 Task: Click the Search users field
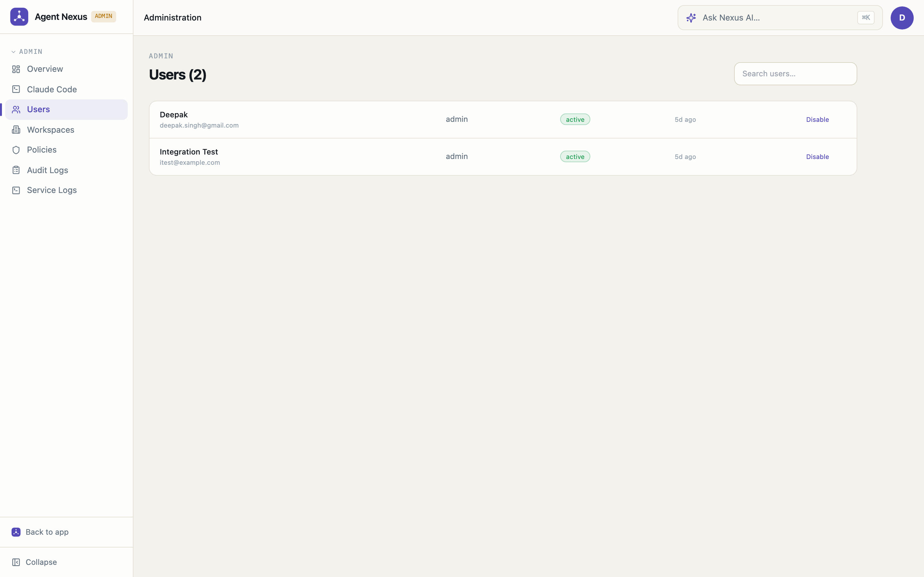tap(795, 74)
